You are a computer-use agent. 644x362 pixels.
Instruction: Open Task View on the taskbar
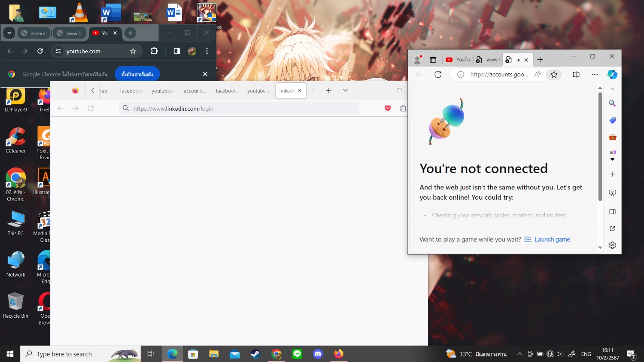151,354
